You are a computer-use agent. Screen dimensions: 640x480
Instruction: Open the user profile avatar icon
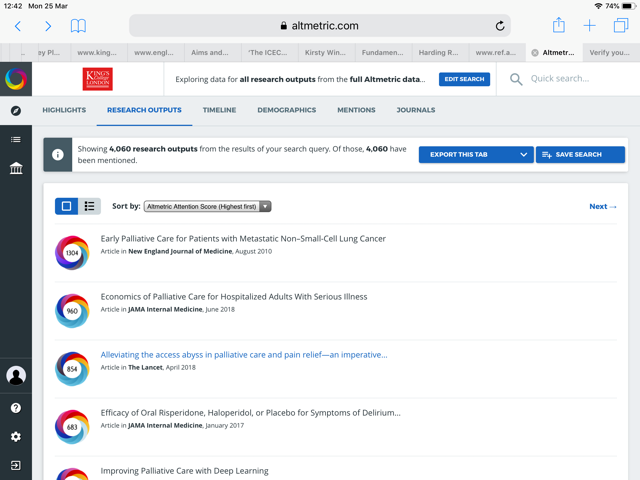pos(16,376)
